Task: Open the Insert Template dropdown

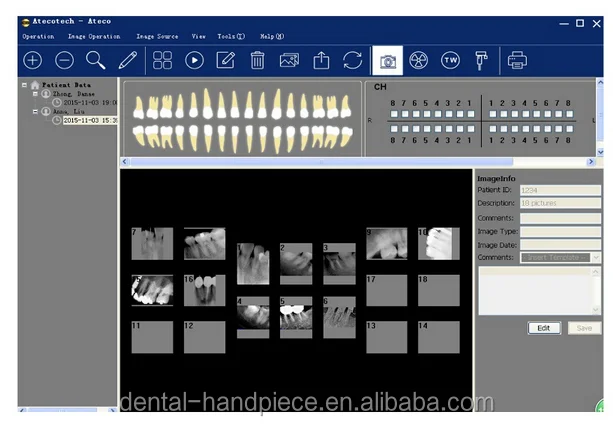Action: (596, 258)
